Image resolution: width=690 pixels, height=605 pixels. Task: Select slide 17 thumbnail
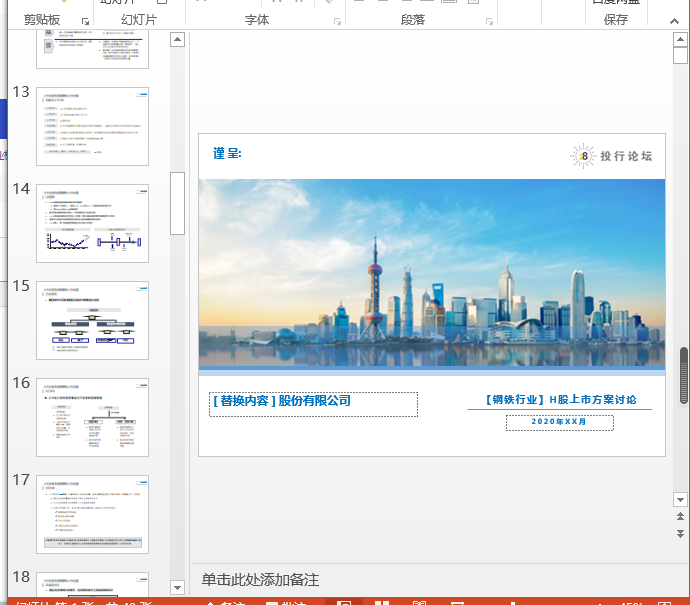click(x=92, y=514)
